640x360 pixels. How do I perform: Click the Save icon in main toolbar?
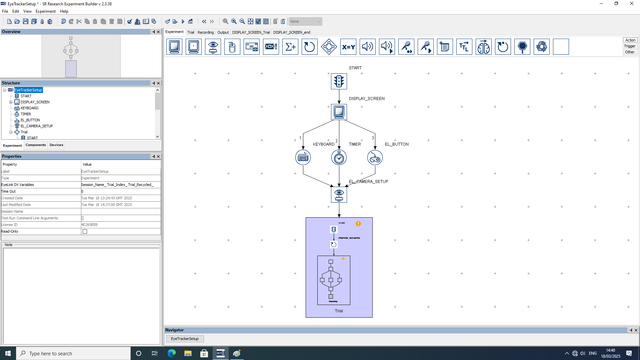click(x=25, y=21)
